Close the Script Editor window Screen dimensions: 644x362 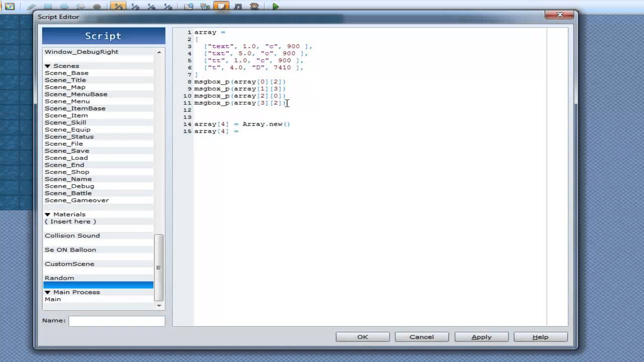click(x=559, y=15)
